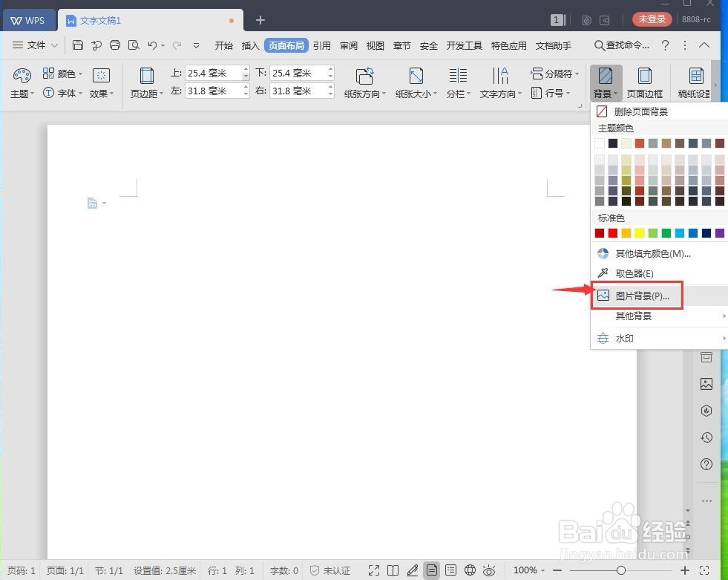
Task: Click the zoom slider handle
Action: click(620, 570)
